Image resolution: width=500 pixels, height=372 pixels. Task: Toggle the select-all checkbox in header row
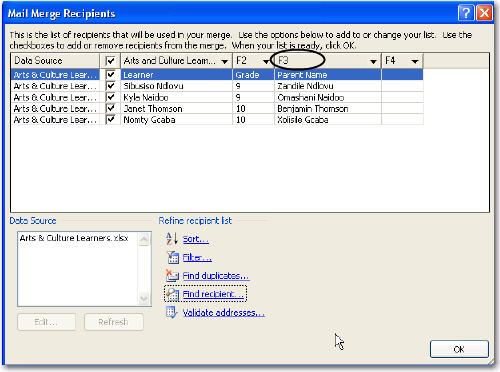coord(110,61)
